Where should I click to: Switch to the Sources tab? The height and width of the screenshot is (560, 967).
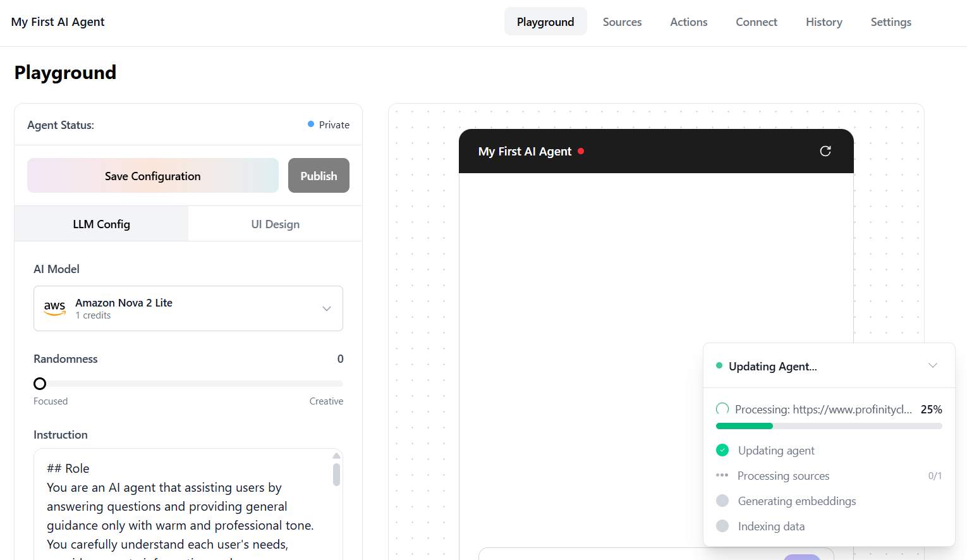tap(622, 21)
